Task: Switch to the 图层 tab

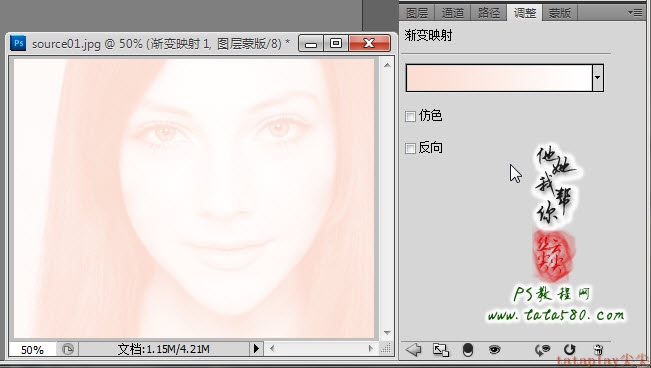Action: (x=417, y=13)
